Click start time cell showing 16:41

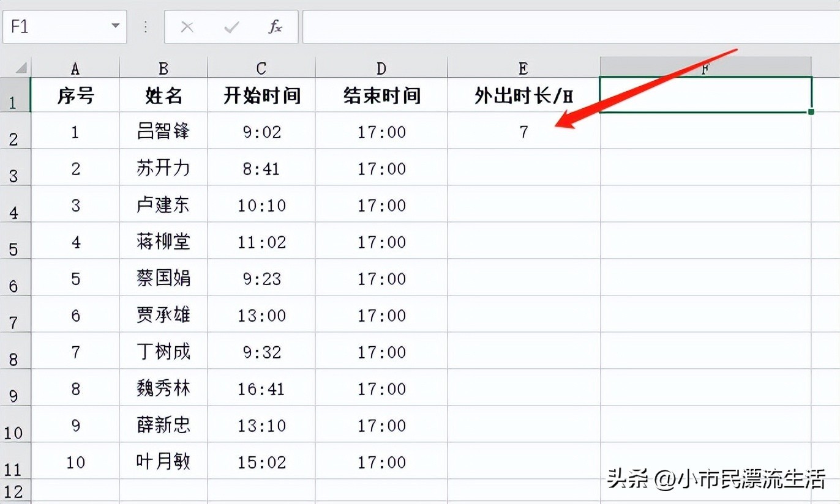pos(261,389)
